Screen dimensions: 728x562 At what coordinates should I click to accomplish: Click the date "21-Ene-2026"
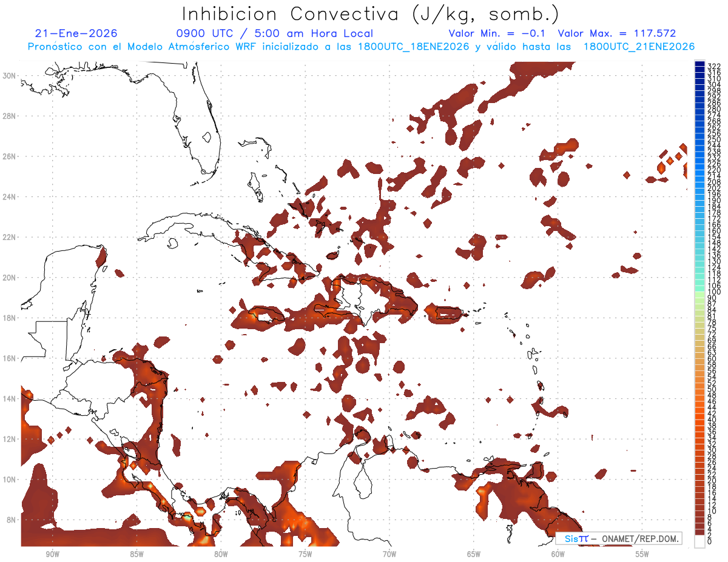[76, 33]
